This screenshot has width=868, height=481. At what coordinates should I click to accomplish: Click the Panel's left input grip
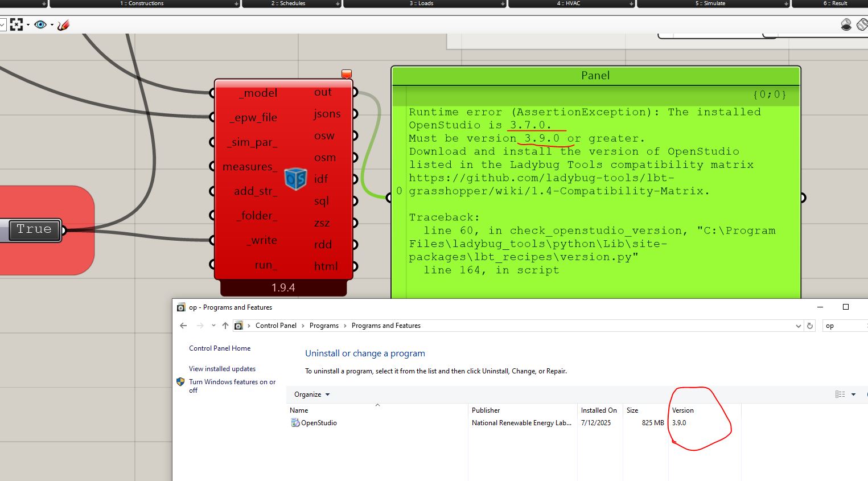[x=389, y=198]
